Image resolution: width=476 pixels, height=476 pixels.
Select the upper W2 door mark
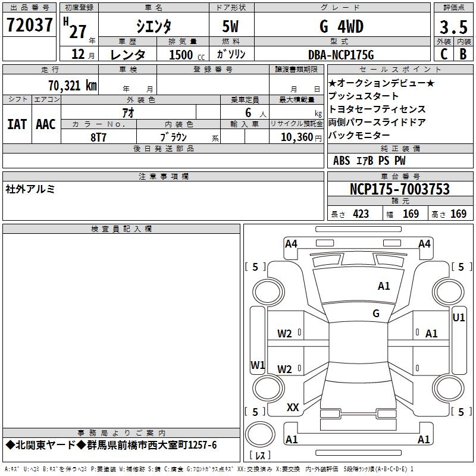pos(284,334)
